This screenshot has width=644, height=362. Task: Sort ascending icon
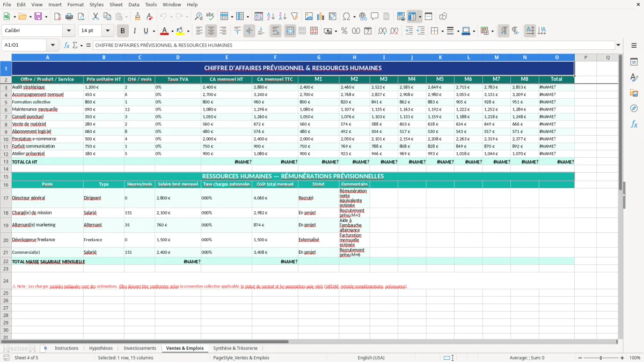click(x=271, y=17)
